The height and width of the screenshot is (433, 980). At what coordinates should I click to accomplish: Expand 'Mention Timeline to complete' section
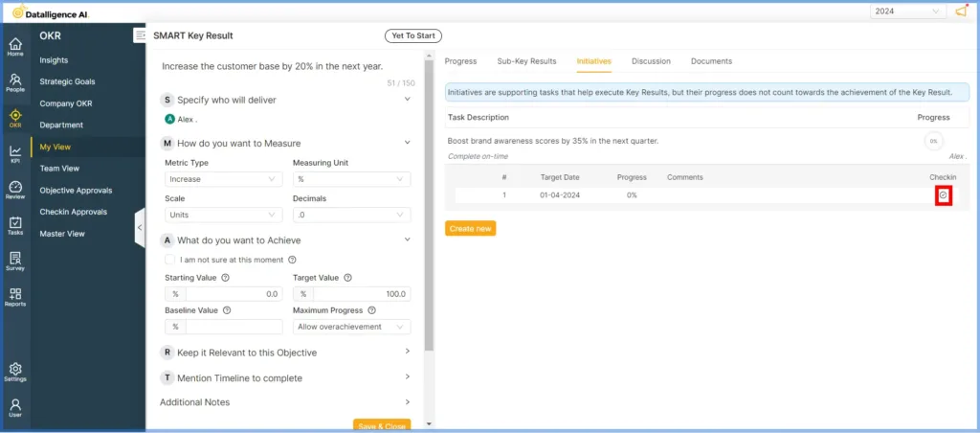click(x=408, y=377)
